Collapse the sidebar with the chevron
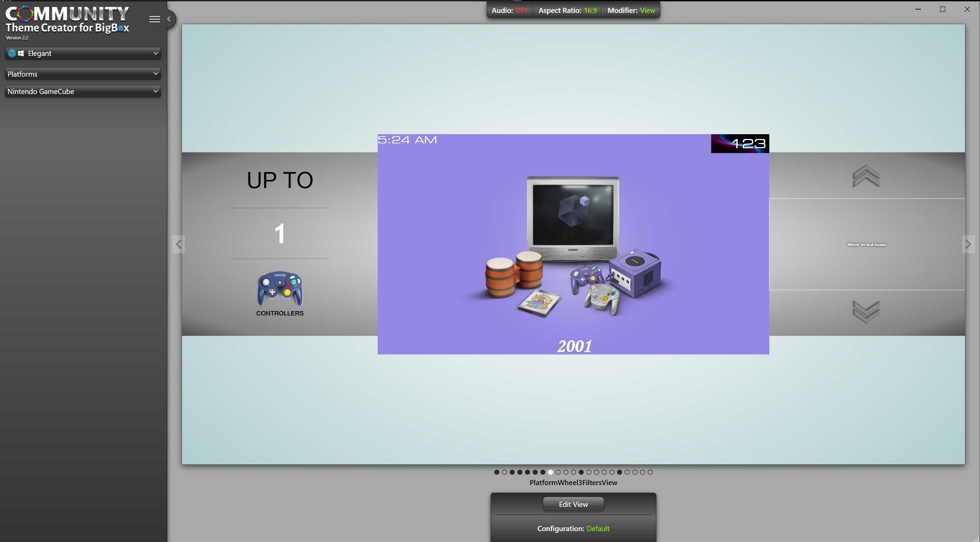 tap(169, 19)
